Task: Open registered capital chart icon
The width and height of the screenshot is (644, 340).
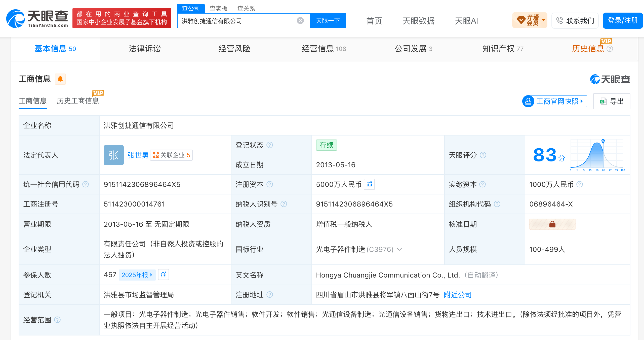Action: tap(369, 184)
